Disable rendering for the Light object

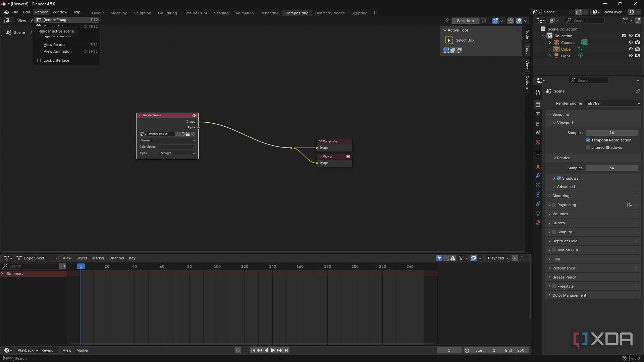pos(637,56)
